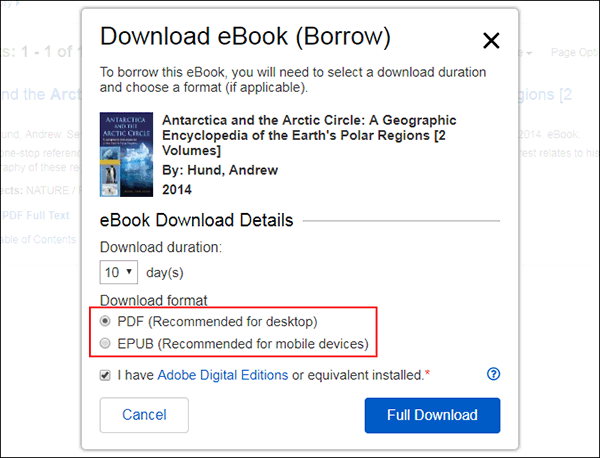Open the Page Options menu in background
This screenshot has height=458, width=600.
coord(575,52)
